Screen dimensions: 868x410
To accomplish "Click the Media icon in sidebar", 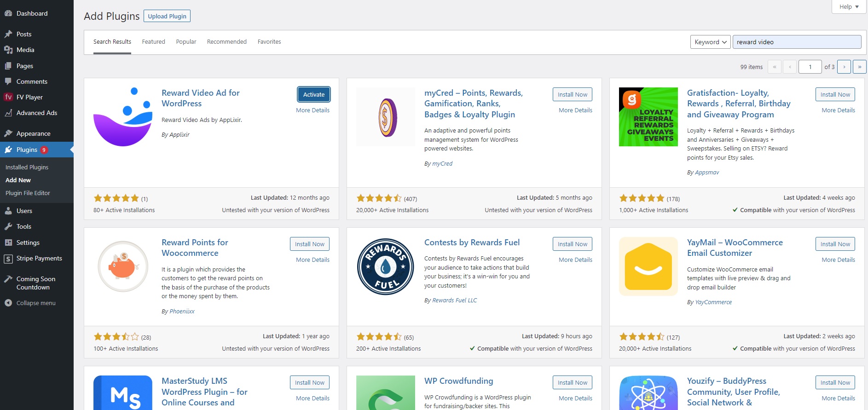I will pos(8,50).
